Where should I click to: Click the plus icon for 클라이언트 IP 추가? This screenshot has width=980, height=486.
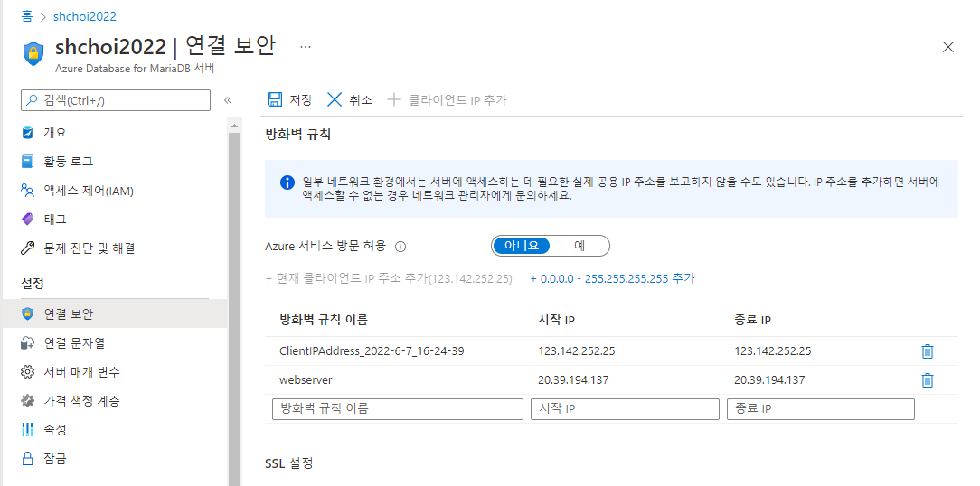[394, 99]
